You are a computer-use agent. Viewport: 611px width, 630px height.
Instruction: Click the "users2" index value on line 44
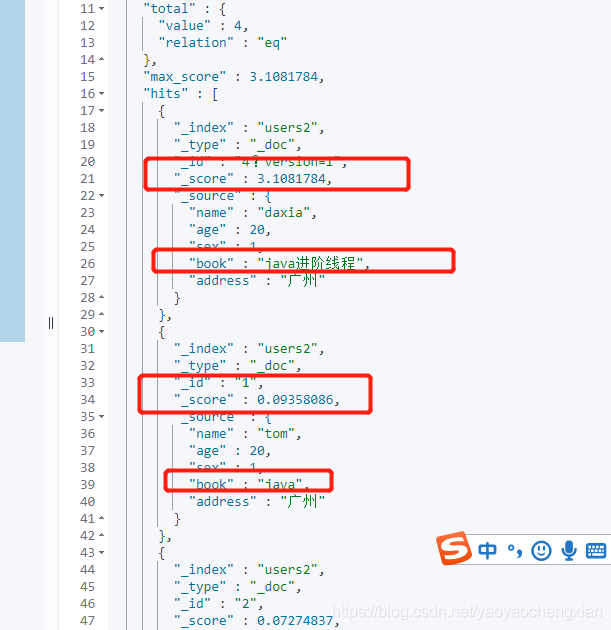coord(288,570)
